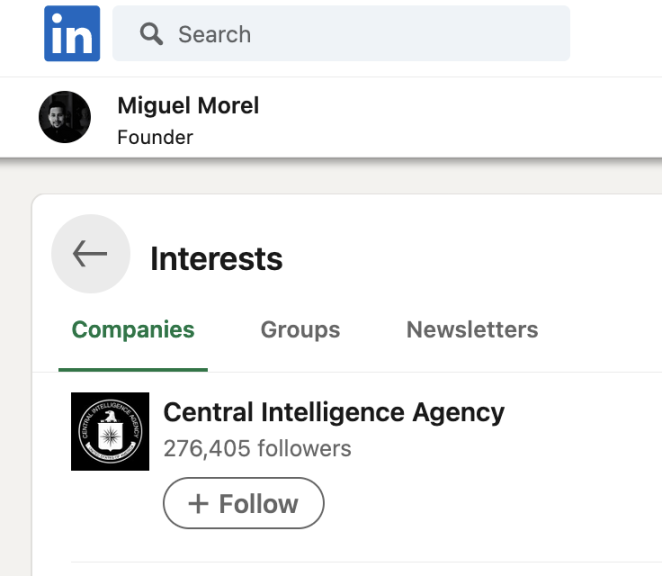Click the 'Search' placeholder text
662x576 pixels.
(214, 34)
